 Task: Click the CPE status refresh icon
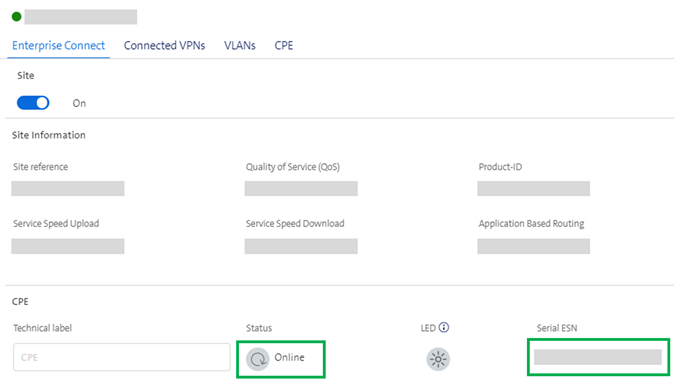pos(258,359)
